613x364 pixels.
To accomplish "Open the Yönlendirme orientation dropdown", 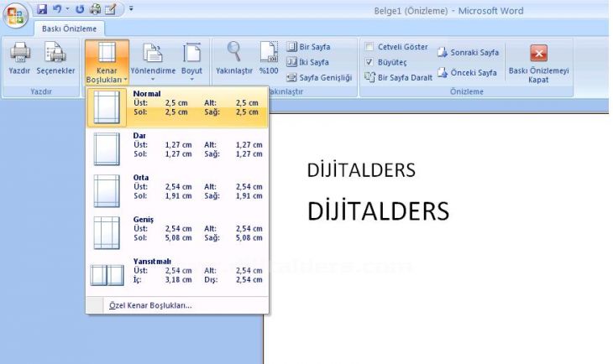I will pyautogui.click(x=153, y=63).
